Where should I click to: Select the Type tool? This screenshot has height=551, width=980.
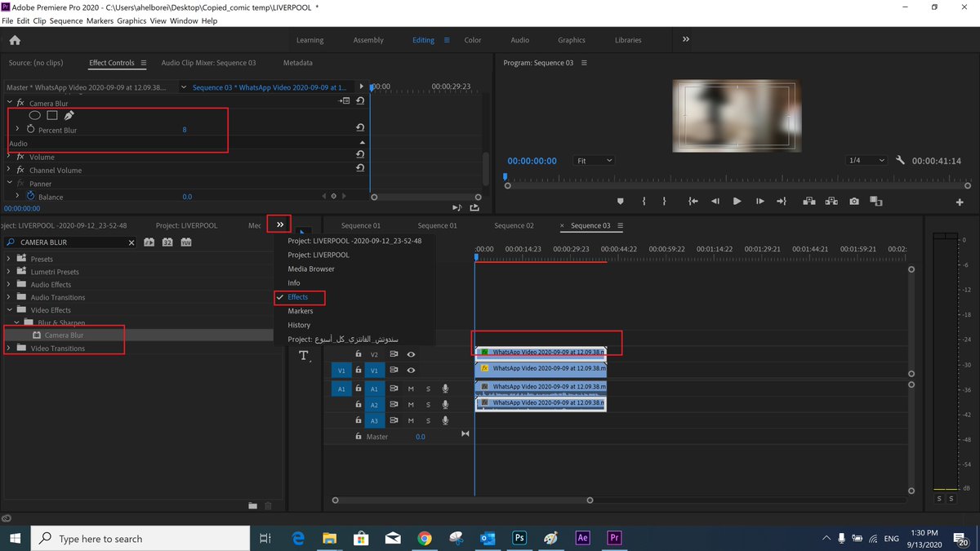point(304,355)
